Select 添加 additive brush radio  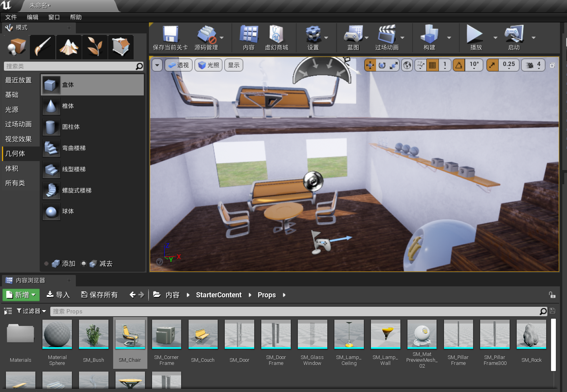(x=46, y=264)
